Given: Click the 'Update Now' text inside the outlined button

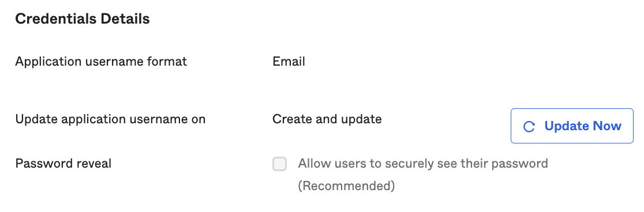Looking at the screenshot, I should click(583, 126).
